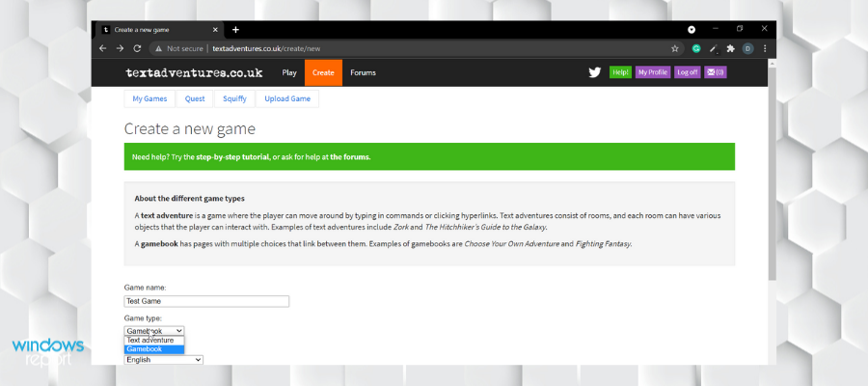Open the Chrome three-dot menu
The width and height of the screenshot is (868, 386).
click(x=765, y=49)
